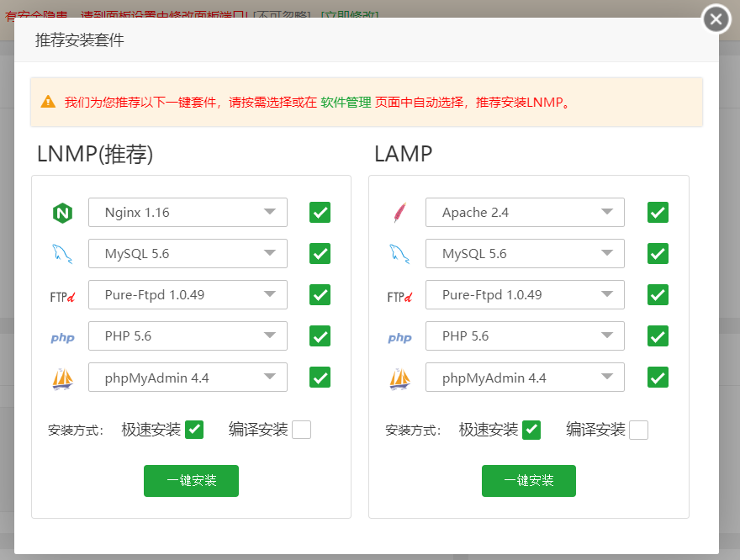Uncheck PHP 5.6 in LNMP
The image size is (740, 560).
point(320,335)
